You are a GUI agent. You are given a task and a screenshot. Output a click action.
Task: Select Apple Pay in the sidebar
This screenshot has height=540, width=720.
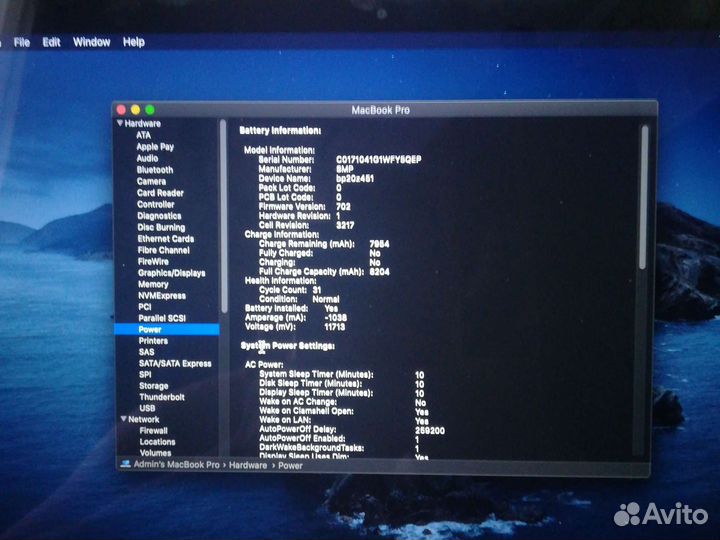point(155,146)
